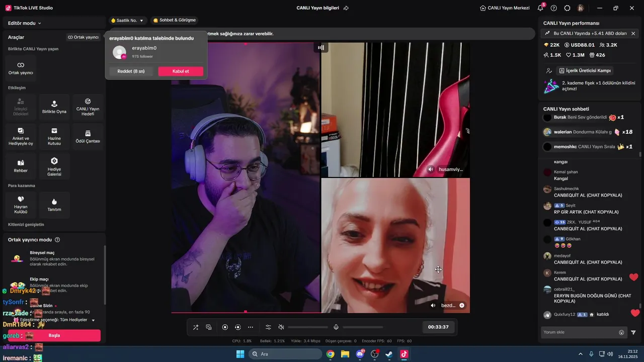Viewport: 644px width, 362px height.
Task: Adjust the speaker volume slider
Action: 308,327
